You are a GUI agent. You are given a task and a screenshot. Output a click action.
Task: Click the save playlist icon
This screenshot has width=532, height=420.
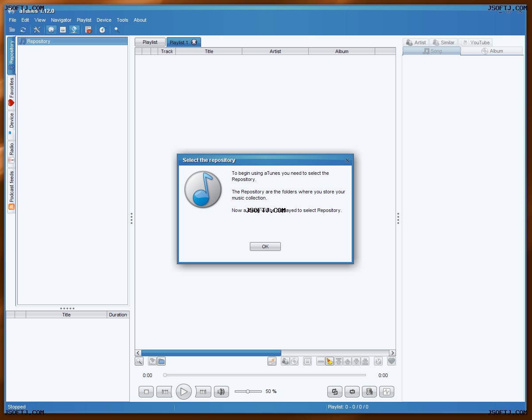coord(152,361)
